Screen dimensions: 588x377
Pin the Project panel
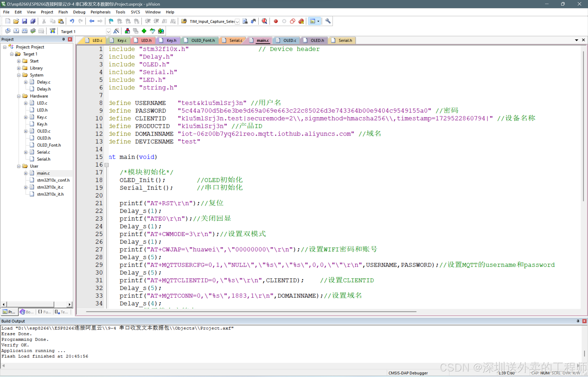coord(63,39)
